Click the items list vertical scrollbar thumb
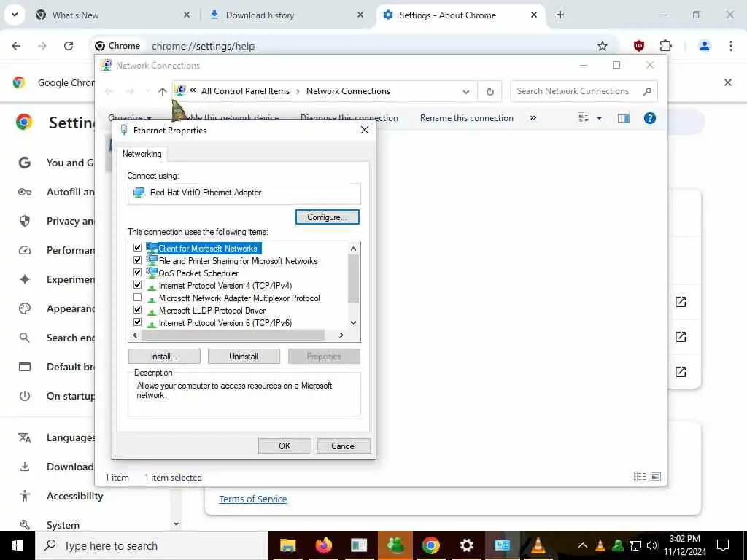Screen dimensions: 747x560 pos(354,279)
